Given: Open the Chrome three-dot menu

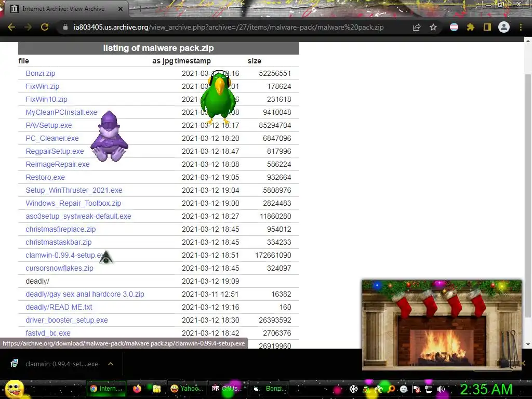Looking at the screenshot, I should coord(521,27).
